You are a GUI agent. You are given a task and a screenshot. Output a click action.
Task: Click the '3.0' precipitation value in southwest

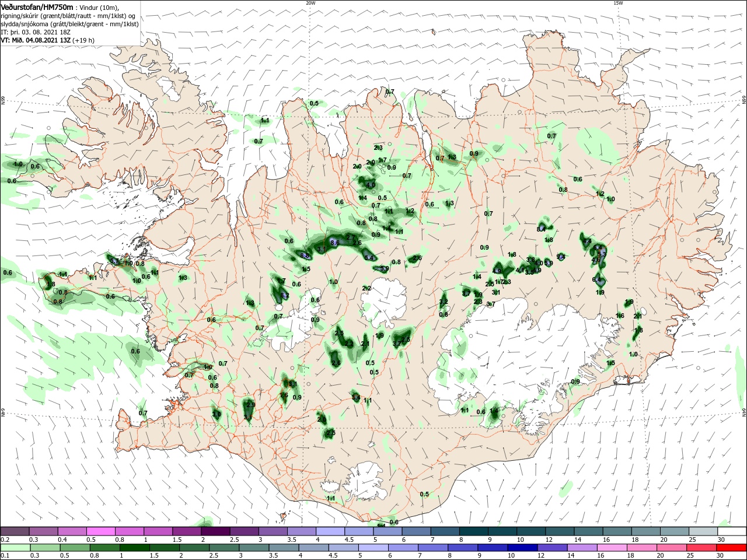[217, 414]
